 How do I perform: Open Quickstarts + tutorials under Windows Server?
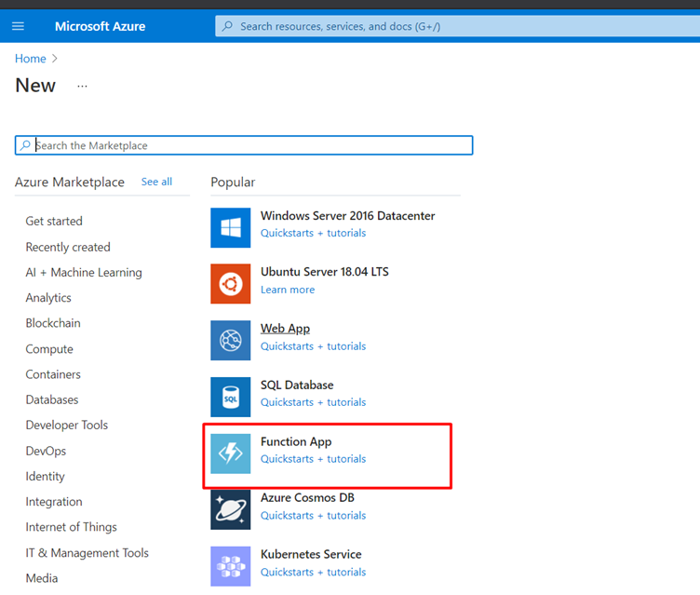(314, 233)
